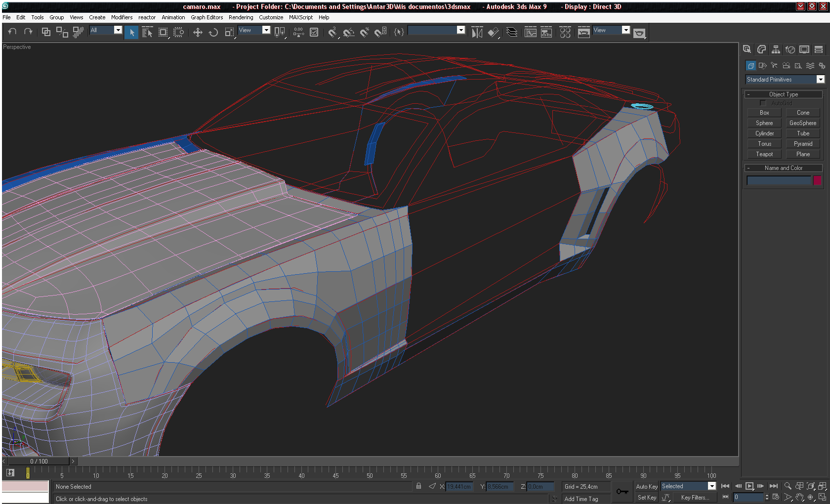The width and height of the screenshot is (830, 504).
Task: Enable the AutoGrid checkbox
Action: tap(763, 103)
